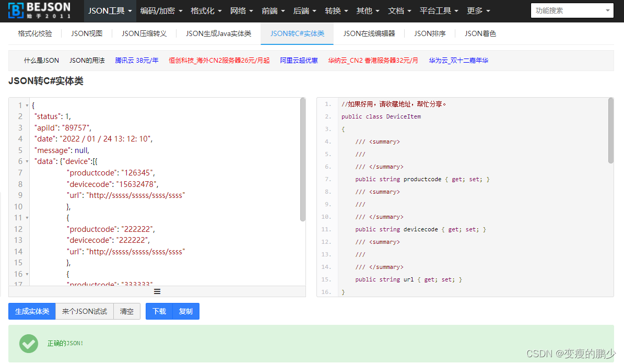624x364 pixels.
Task: Collapse the fold arrow at line 11
Action: tap(27, 218)
